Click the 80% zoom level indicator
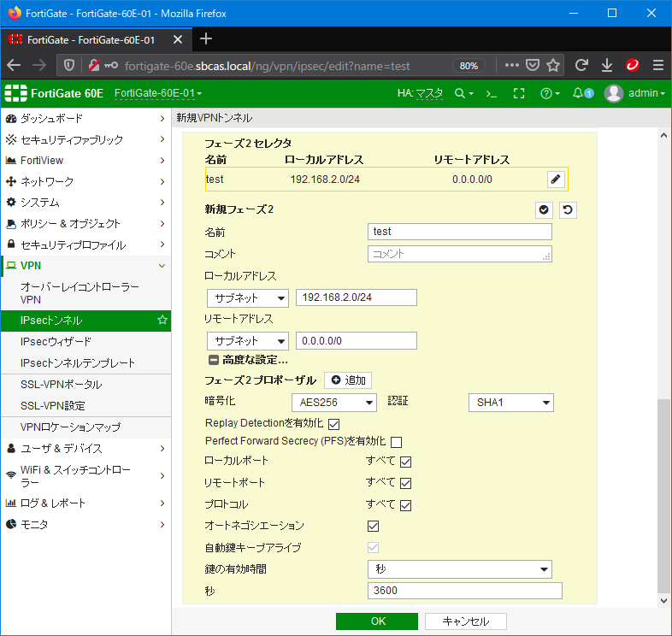This screenshot has width=672, height=636. point(469,66)
